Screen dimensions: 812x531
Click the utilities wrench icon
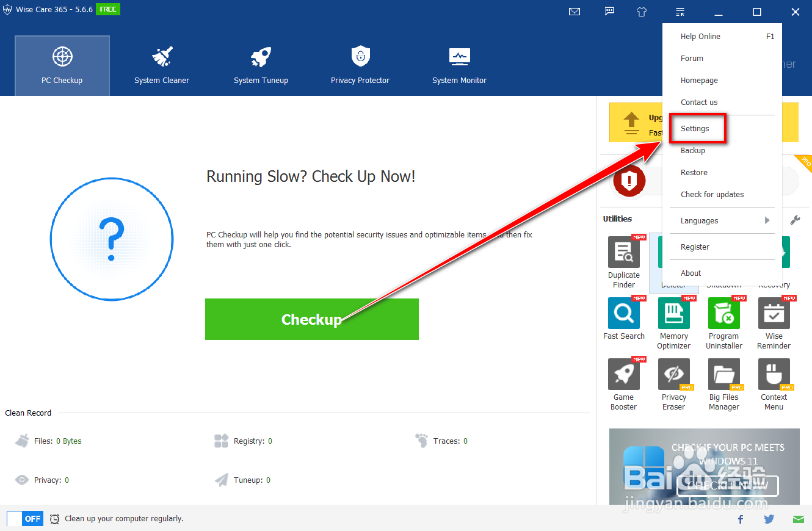(x=795, y=220)
